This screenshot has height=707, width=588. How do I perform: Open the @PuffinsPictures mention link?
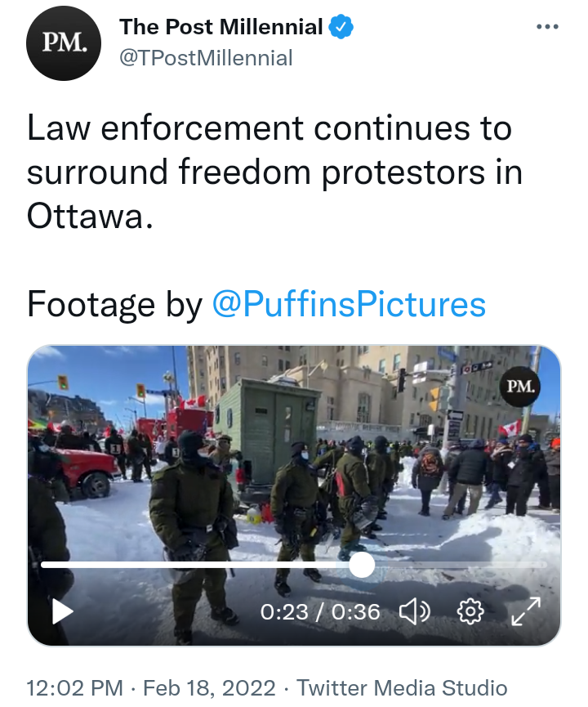click(349, 304)
